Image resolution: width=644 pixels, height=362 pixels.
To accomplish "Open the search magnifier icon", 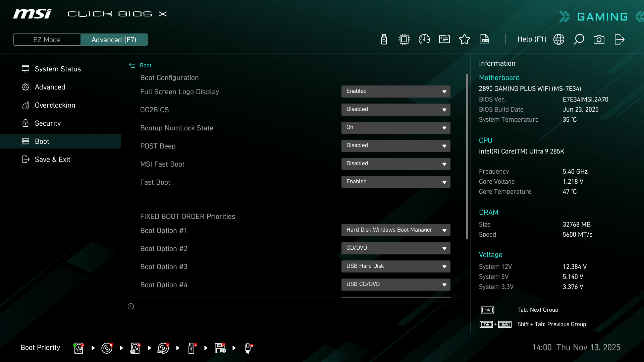I will coord(579,40).
